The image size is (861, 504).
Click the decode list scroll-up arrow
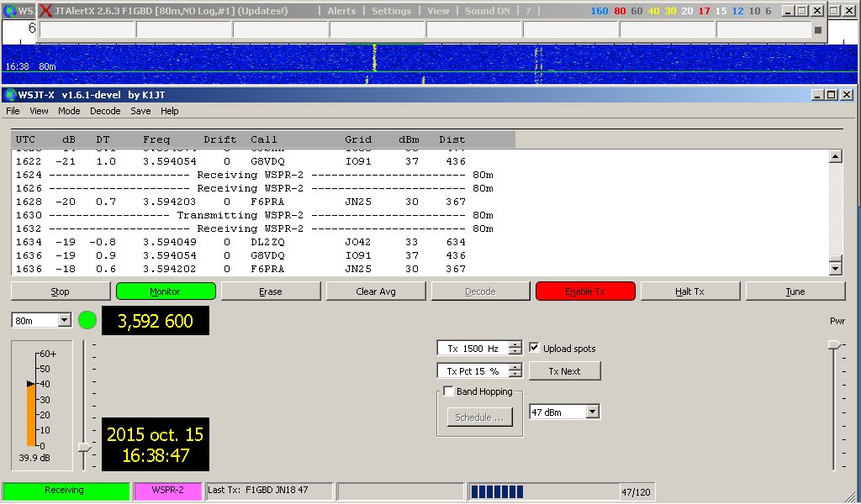[x=835, y=156]
